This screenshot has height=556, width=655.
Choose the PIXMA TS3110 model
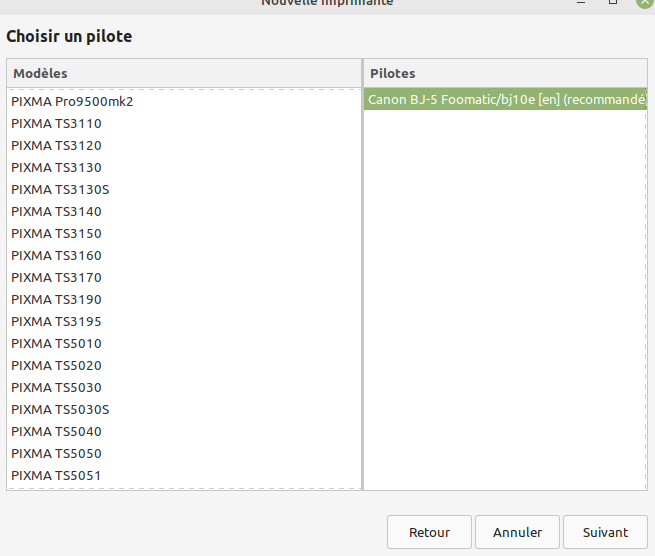coord(56,123)
